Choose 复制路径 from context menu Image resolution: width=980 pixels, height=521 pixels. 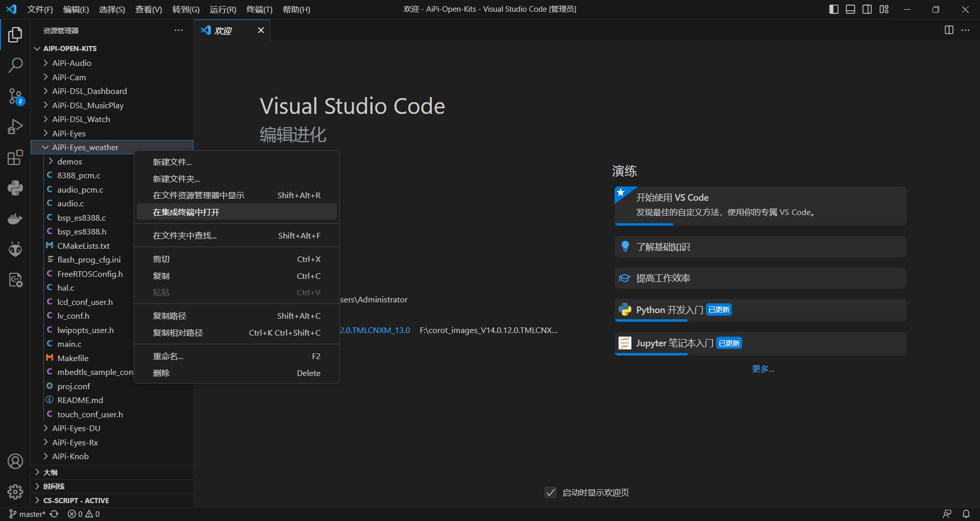(237, 316)
